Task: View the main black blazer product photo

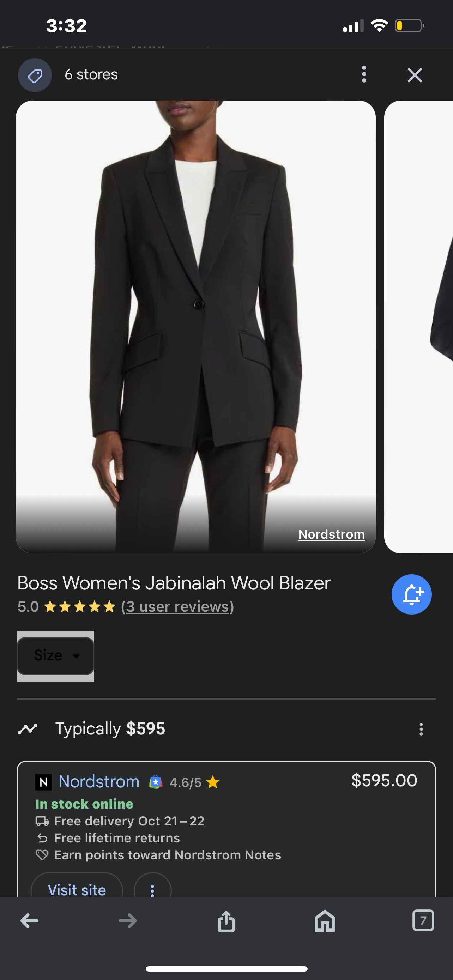Action: [x=195, y=327]
